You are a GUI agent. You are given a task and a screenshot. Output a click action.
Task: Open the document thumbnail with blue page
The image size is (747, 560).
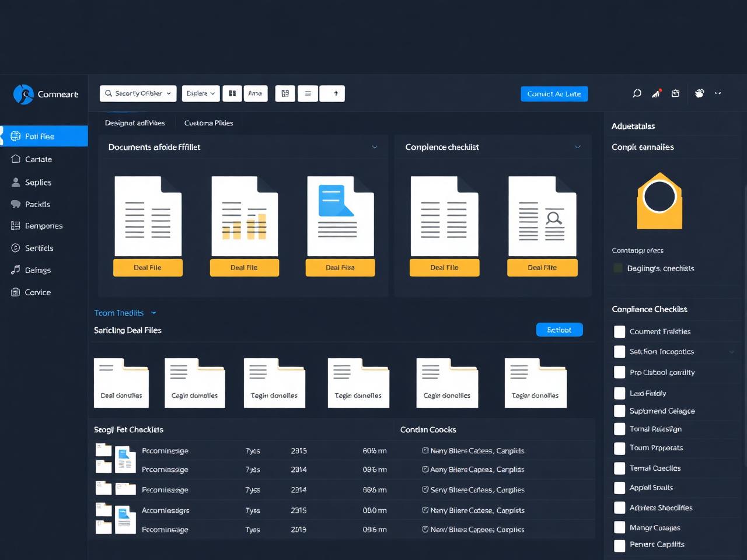[340, 216]
